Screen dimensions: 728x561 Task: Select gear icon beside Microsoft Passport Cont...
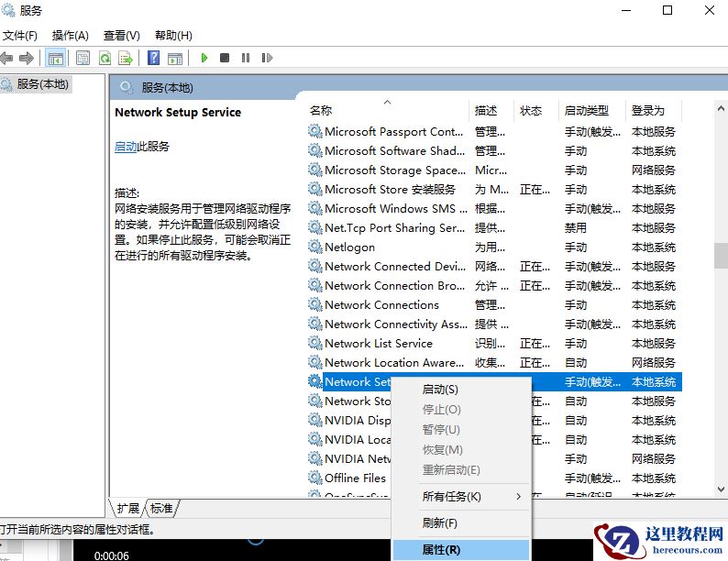click(x=315, y=131)
